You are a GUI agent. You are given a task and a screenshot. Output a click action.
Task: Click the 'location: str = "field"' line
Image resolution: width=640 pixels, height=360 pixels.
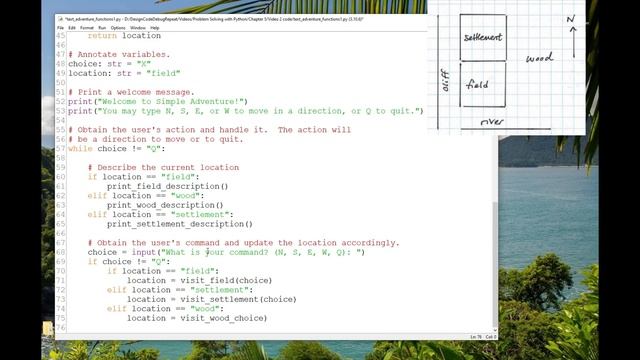(124, 73)
